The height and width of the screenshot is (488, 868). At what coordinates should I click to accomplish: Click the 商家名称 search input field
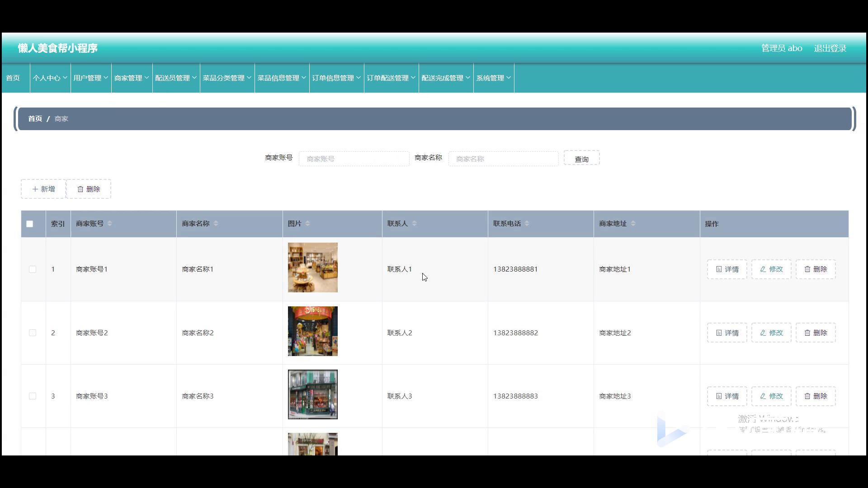pyautogui.click(x=503, y=159)
